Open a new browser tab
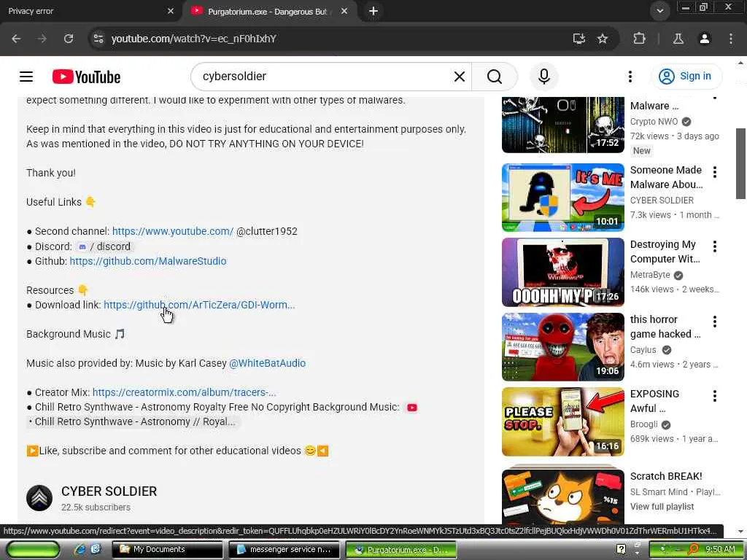Viewport: 747px width, 560px height. pyautogui.click(x=373, y=11)
